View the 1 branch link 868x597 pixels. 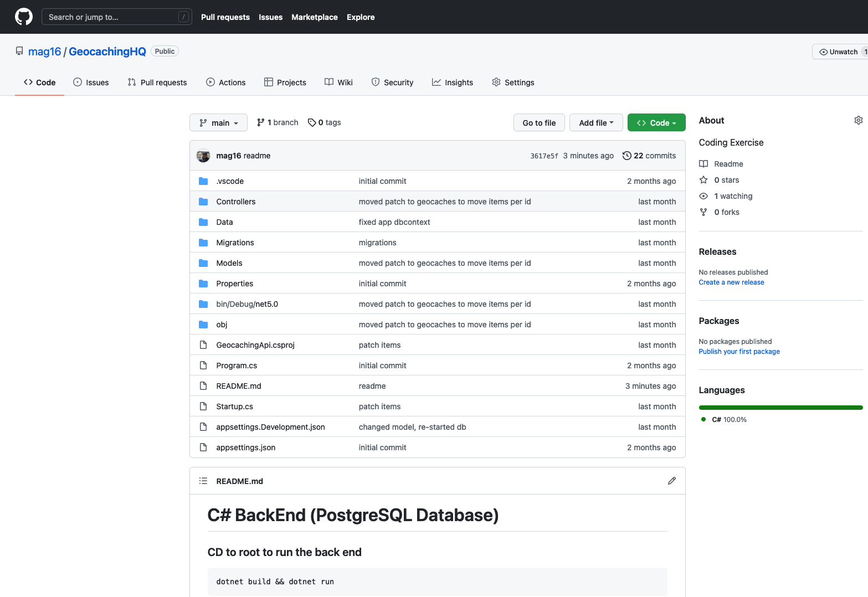278,122
